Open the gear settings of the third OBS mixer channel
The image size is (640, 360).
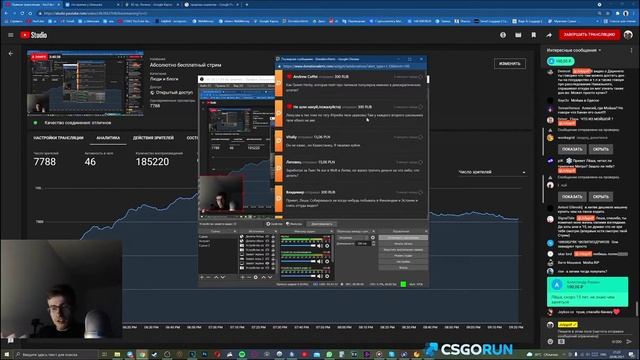point(327,276)
